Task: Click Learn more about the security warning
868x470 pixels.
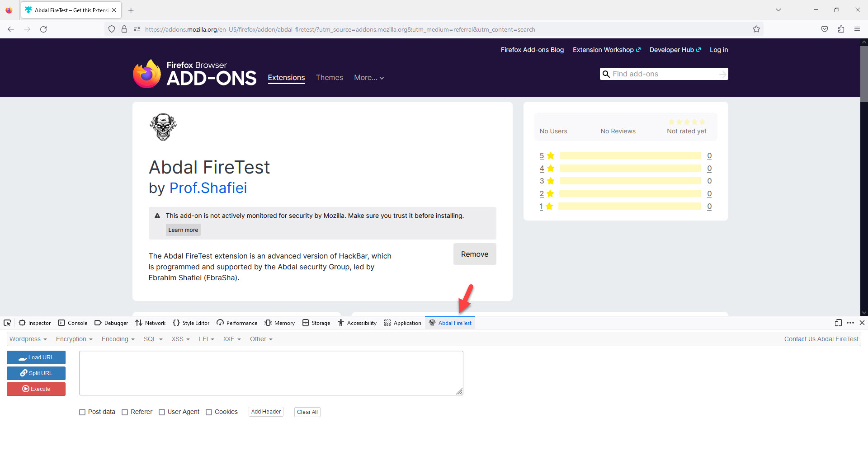Action: pyautogui.click(x=183, y=230)
